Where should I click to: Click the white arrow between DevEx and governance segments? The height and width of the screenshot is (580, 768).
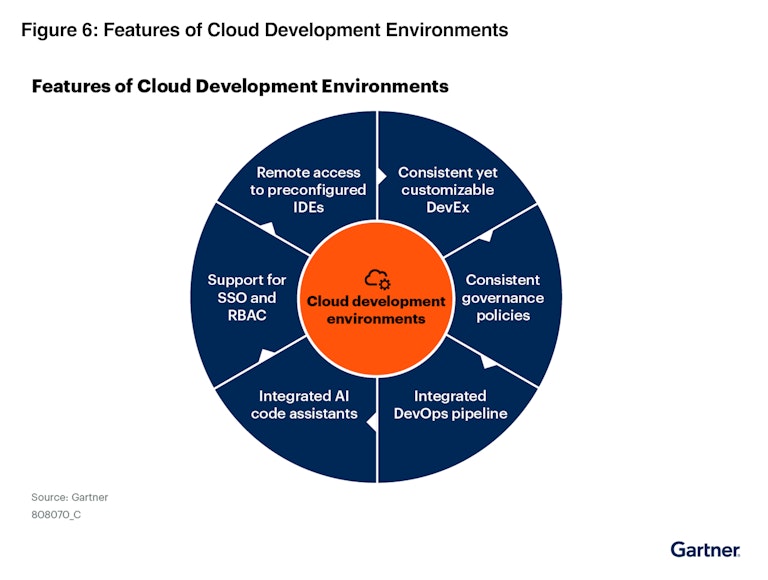[x=485, y=236]
